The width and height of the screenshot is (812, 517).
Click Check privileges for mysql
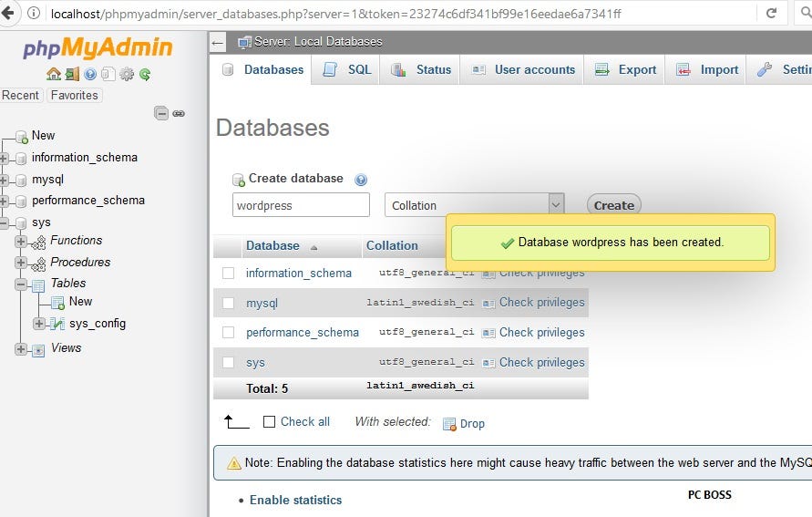click(541, 303)
